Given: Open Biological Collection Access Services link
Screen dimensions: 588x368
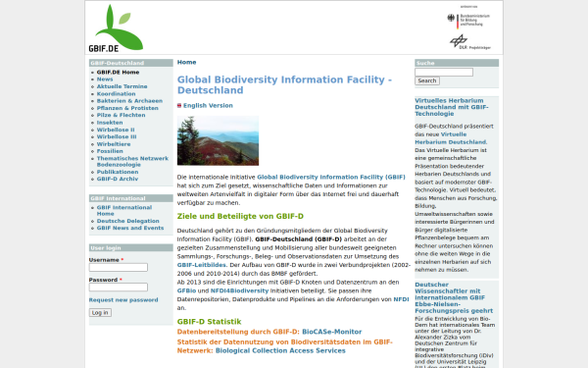Looking at the screenshot, I should [280, 350].
